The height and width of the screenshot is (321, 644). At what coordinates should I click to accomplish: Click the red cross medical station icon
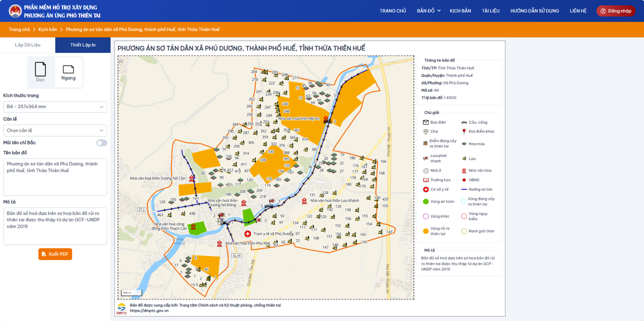(248, 234)
